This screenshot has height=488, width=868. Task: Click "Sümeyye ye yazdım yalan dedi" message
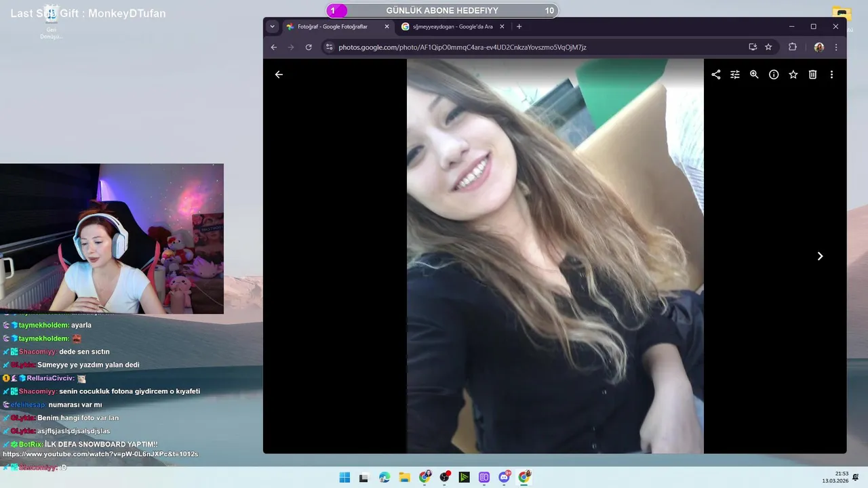88,365
